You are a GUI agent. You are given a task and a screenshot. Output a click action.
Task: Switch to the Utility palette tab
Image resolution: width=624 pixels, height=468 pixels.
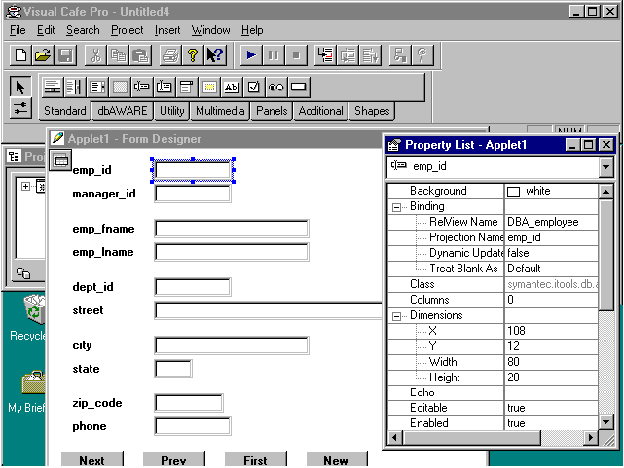[x=172, y=111]
